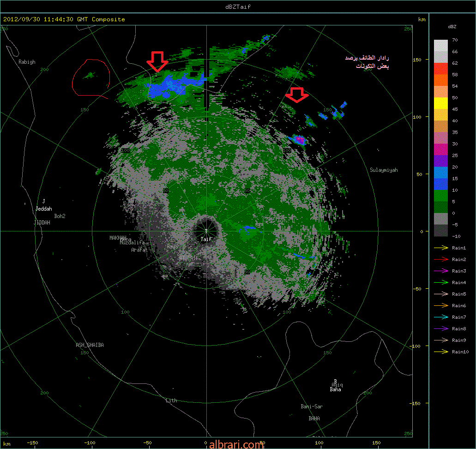Click the Rabigh city label
Viewport: 476px width, 449px height.
point(27,62)
